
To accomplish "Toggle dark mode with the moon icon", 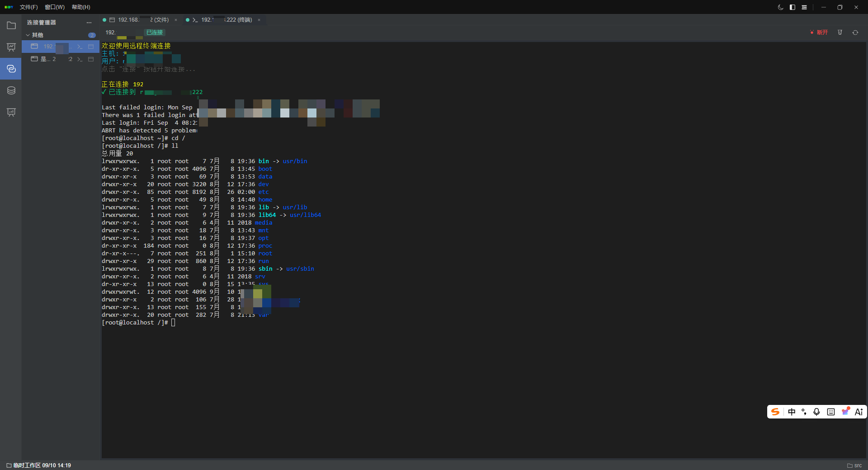I will [780, 7].
